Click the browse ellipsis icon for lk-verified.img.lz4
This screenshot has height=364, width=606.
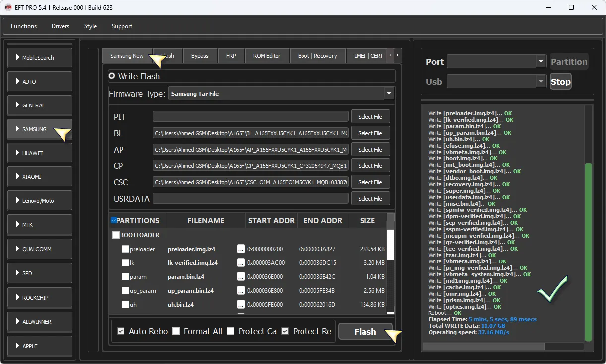(241, 262)
